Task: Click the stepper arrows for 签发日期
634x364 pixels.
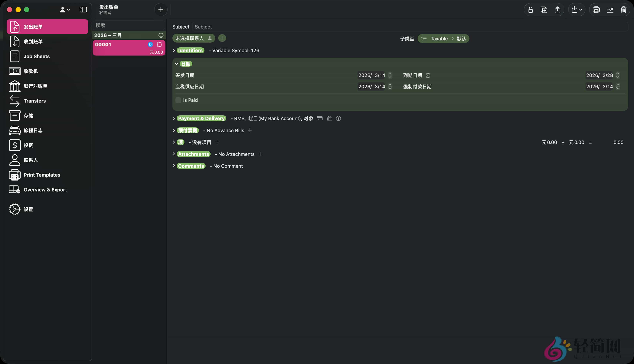Action: [390, 75]
